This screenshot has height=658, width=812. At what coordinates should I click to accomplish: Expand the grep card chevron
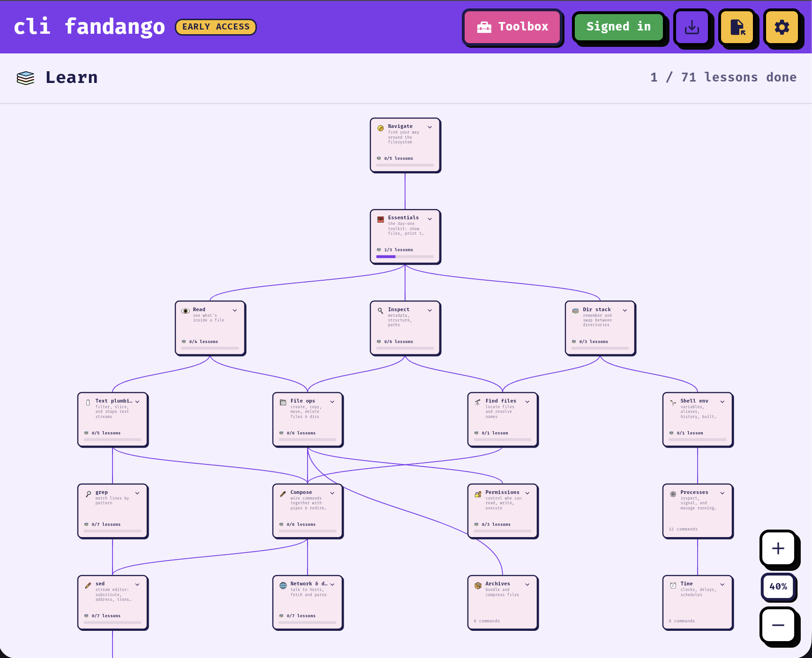coord(137,493)
